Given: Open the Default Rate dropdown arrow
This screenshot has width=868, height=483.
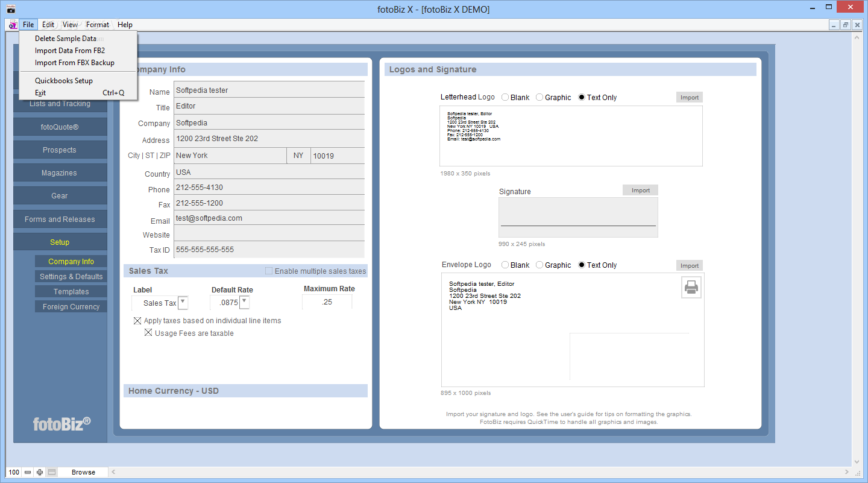Looking at the screenshot, I should (245, 303).
